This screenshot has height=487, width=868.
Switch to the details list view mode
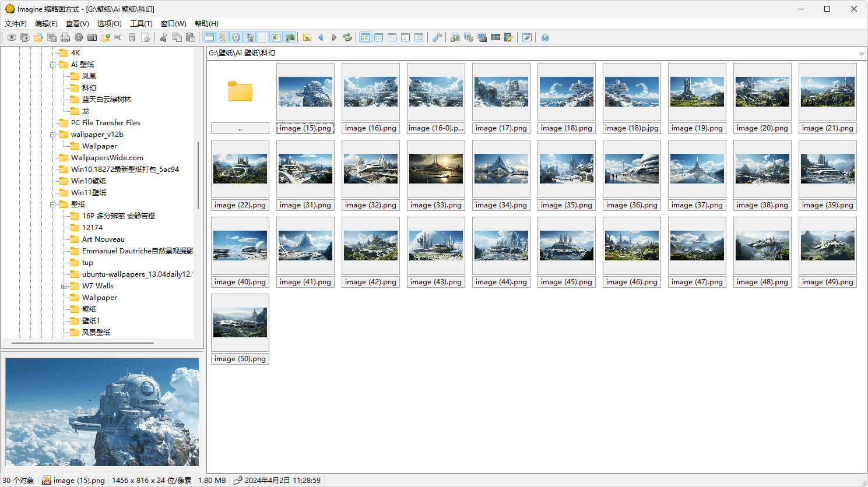pos(419,37)
